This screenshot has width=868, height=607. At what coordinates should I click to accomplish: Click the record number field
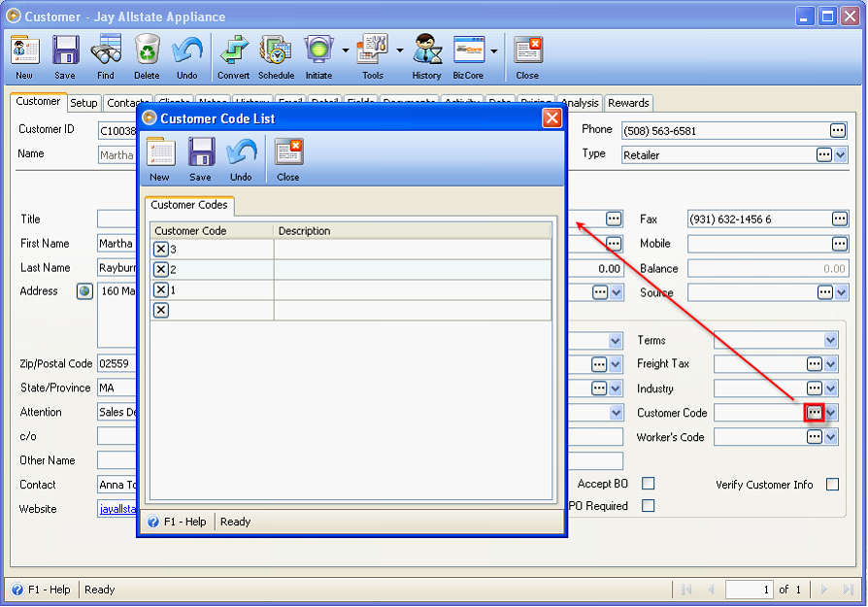coord(749,590)
